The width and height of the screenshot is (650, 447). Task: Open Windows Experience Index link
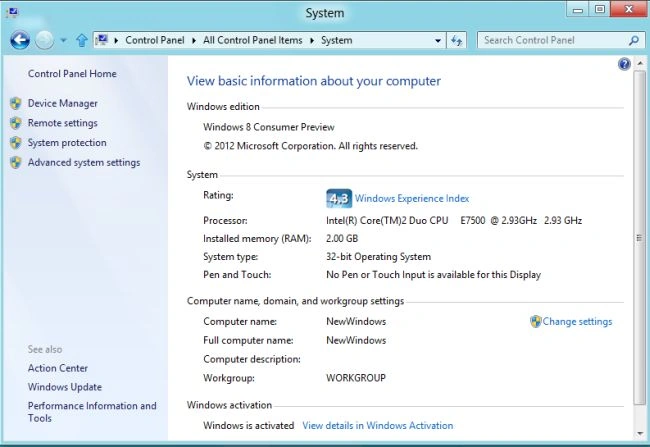[412, 199]
